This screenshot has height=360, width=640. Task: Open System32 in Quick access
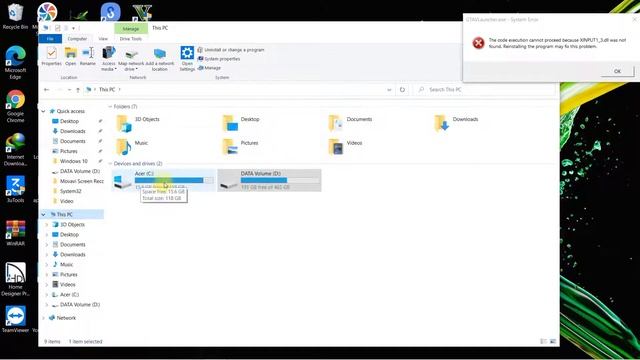[70, 191]
